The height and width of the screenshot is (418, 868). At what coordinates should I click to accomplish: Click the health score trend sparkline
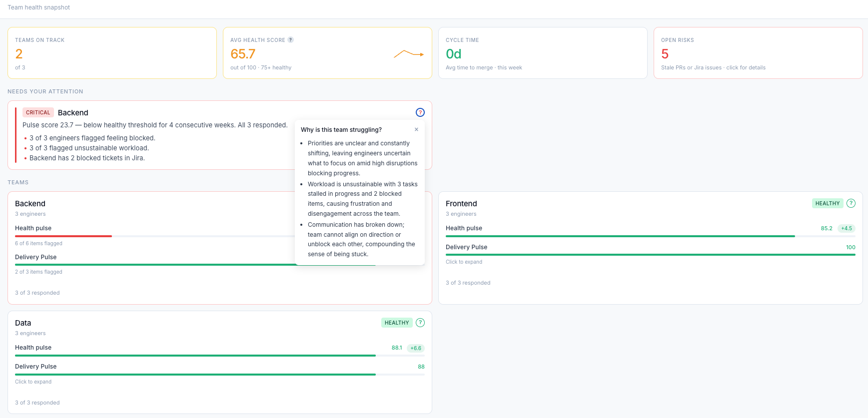point(409,54)
